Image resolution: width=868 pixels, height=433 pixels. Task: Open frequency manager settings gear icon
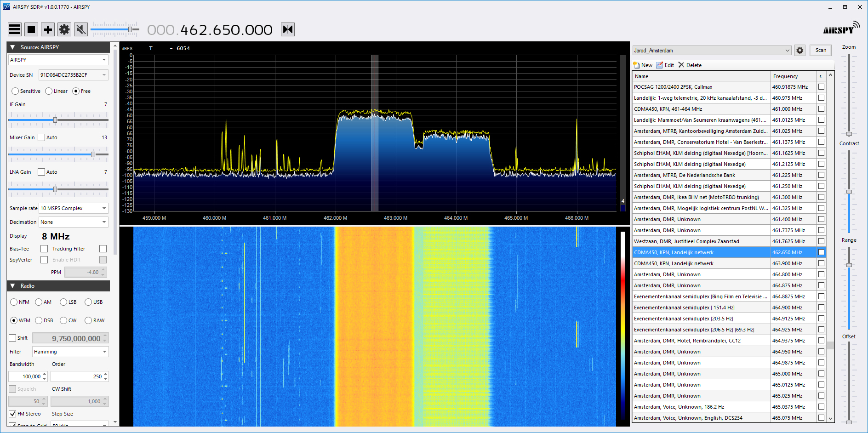[x=800, y=51]
